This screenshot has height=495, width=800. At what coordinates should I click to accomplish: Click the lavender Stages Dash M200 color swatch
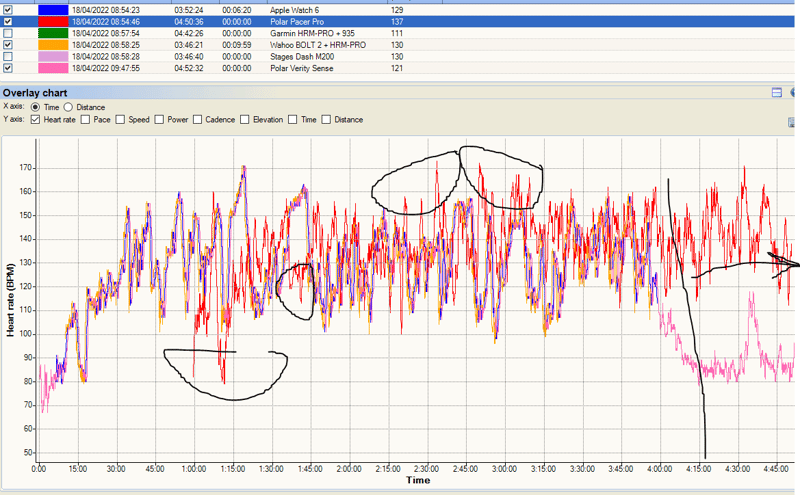[53, 57]
